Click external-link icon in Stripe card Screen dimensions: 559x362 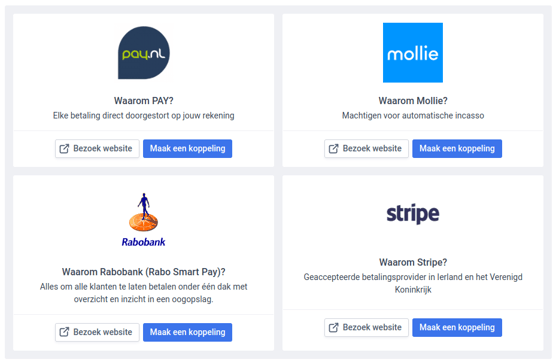(x=333, y=327)
